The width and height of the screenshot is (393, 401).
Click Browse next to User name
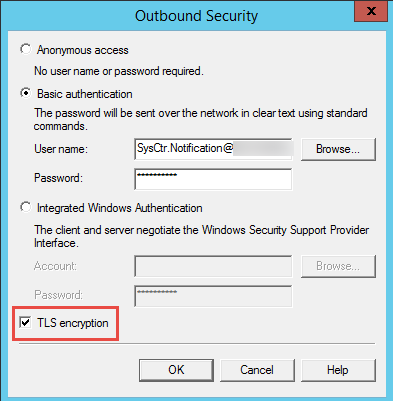[338, 149]
